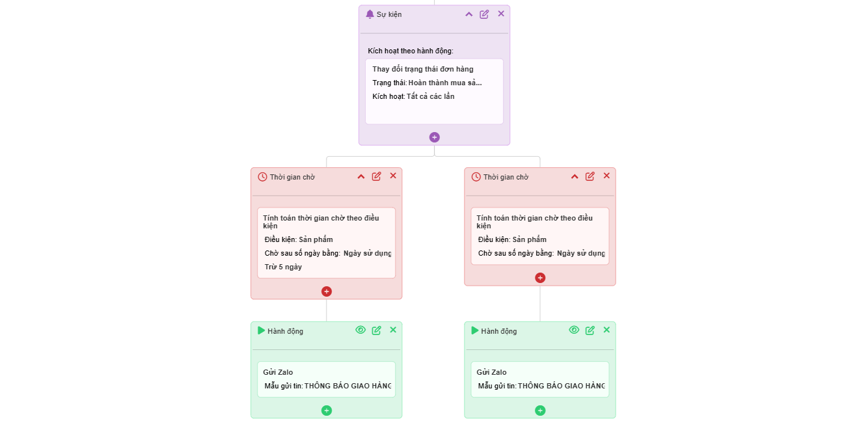
Task: Delete the Sự kiện event node
Action: (x=501, y=14)
